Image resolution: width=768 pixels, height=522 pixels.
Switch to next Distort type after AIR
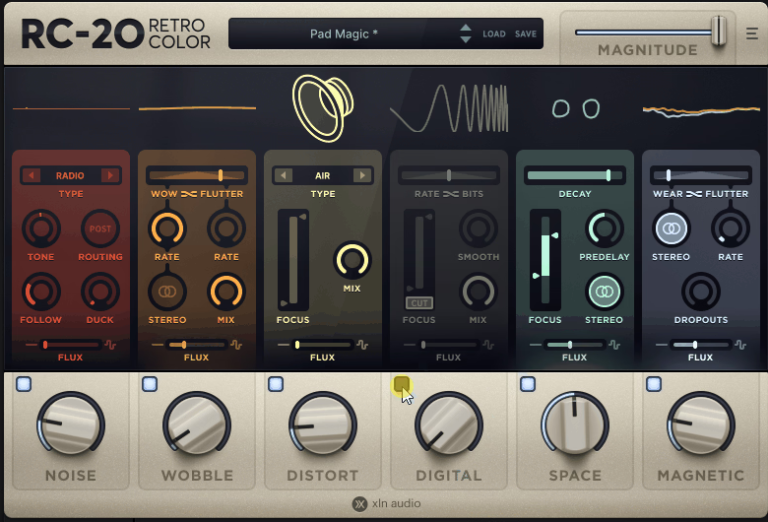tap(362, 175)
